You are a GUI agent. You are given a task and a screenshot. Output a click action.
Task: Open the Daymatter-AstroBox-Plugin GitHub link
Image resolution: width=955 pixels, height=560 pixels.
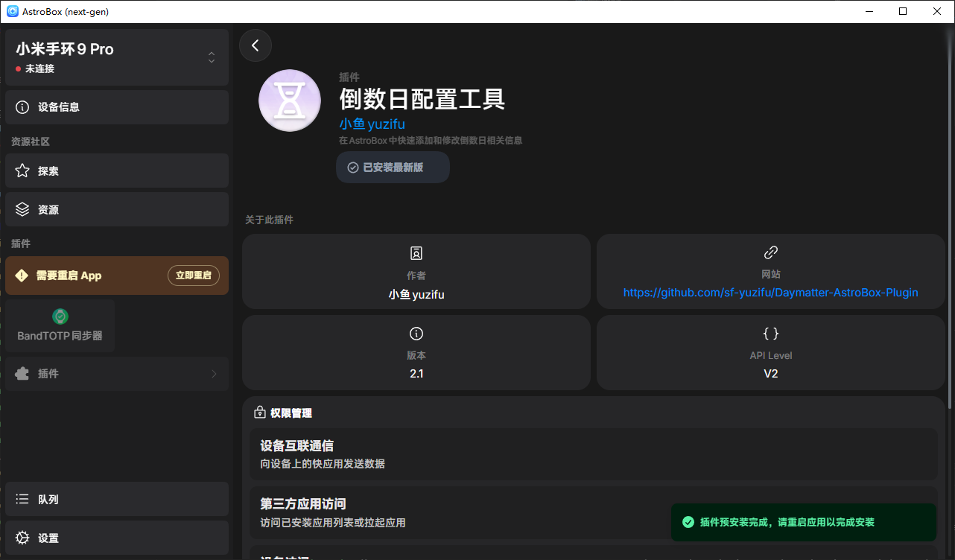[771, 293]
